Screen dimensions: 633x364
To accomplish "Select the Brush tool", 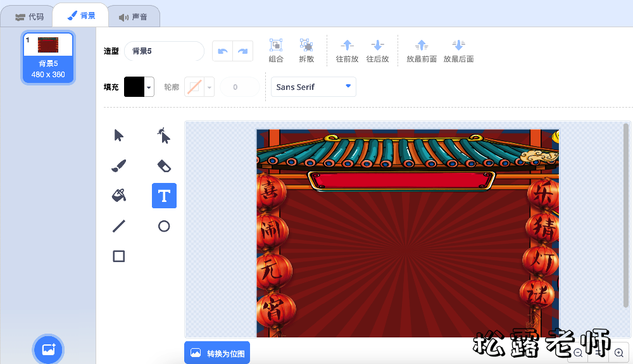I will coord(119,166).
